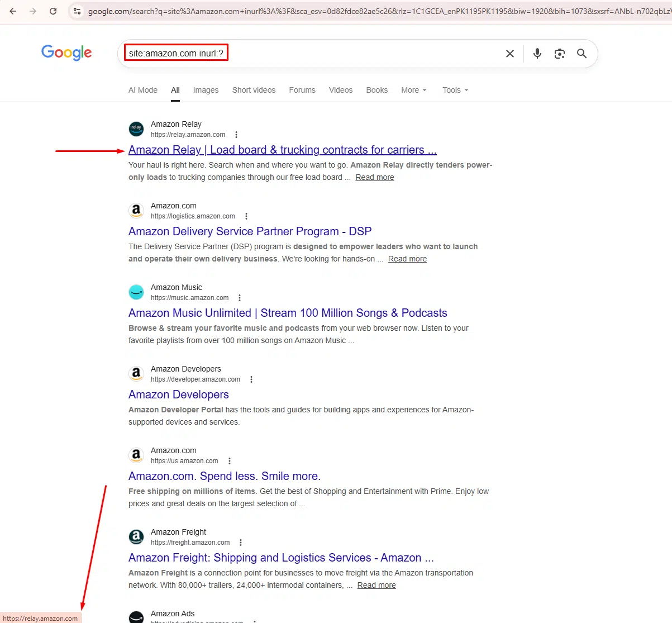Click the Amazon Relay site name above URL
The image size is (672, 623).
176,124
